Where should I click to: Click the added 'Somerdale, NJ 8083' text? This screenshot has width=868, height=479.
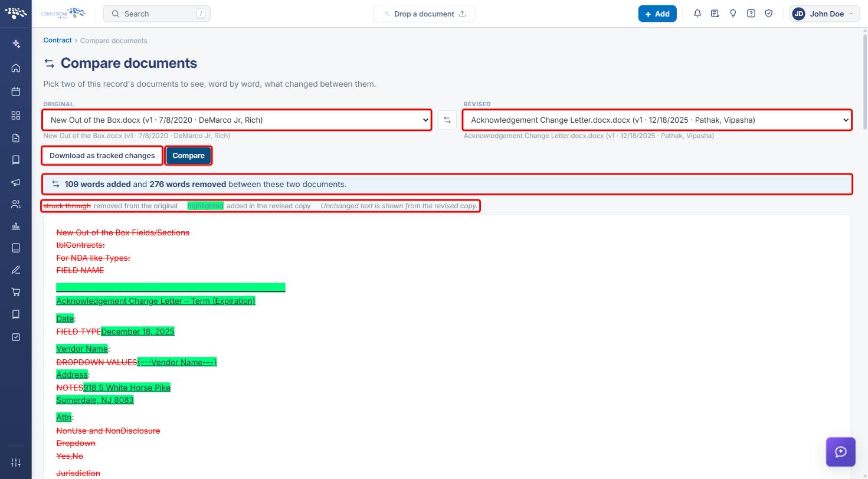coord(95,400)
